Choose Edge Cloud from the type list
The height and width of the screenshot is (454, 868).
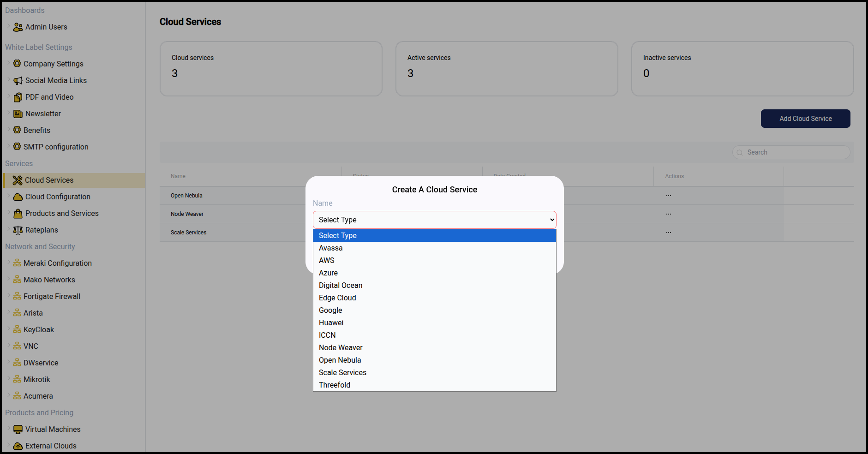[x=435, y=298]
